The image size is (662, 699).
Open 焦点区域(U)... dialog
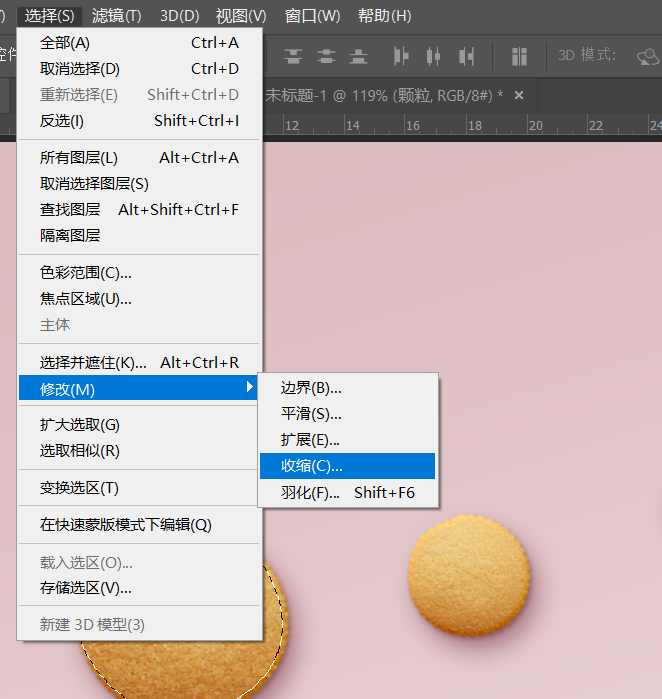click(x=139, y=299)
